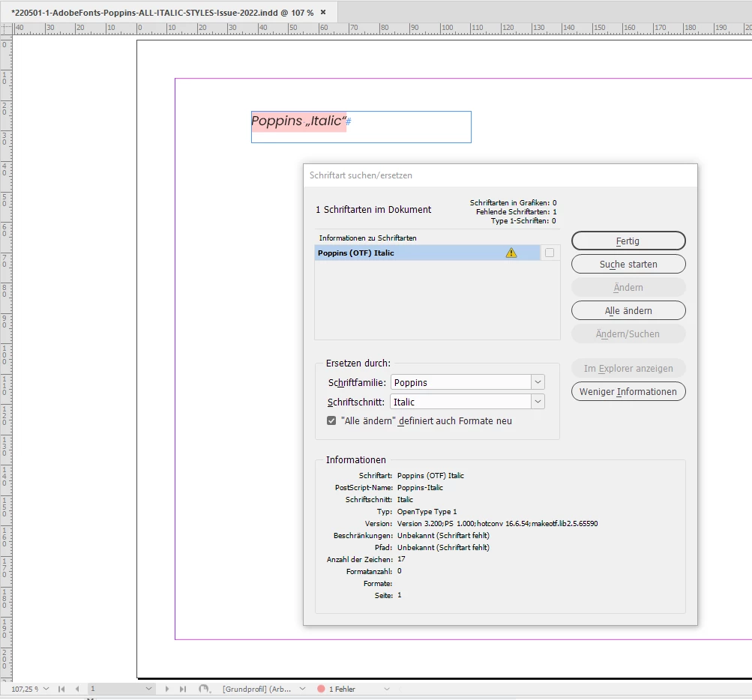Screen dimensions: 752x700
Task: Open the Grundprofil preflight profile dropdown
Action: [x=302, y=689]
